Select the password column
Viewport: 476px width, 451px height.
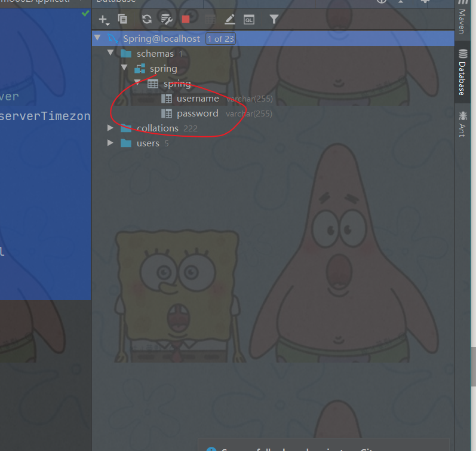[198, 113]
